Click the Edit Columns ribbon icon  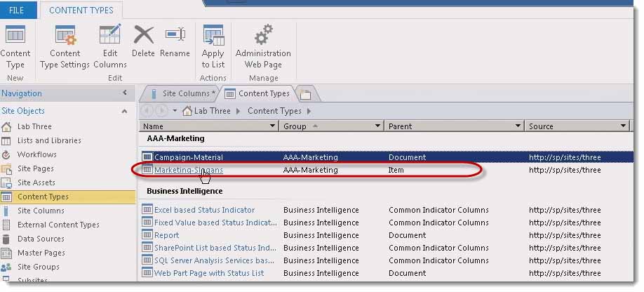(x=110, y=34)
